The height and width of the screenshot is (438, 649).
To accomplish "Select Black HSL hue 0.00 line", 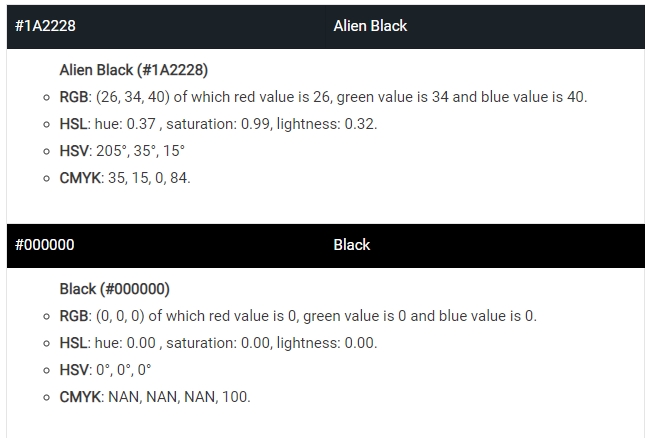I will pos(219,343).
